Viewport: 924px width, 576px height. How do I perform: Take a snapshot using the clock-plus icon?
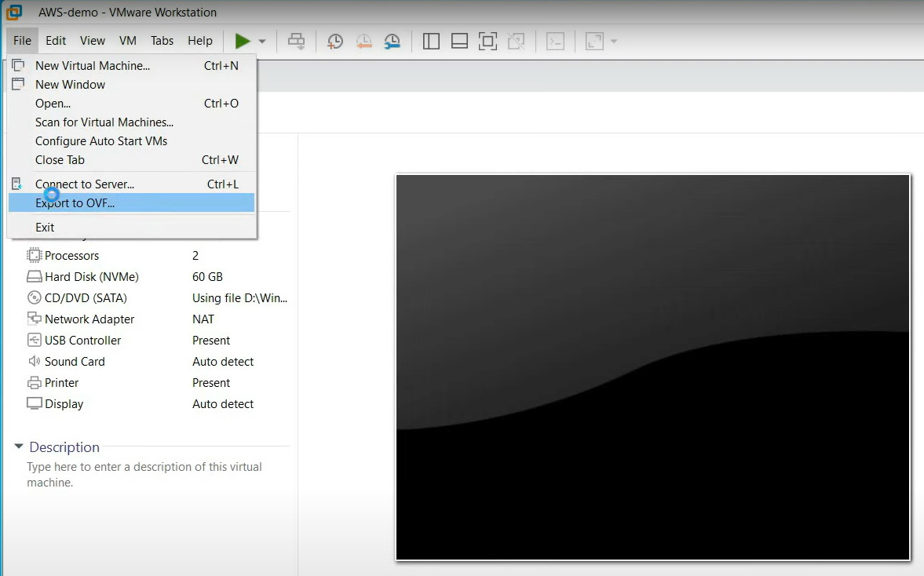click(334, 42)
